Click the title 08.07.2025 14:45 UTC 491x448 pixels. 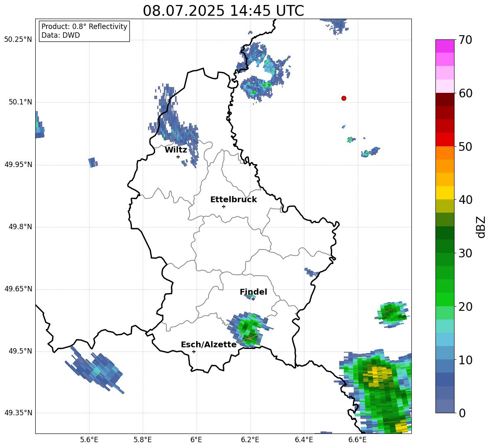224,11
